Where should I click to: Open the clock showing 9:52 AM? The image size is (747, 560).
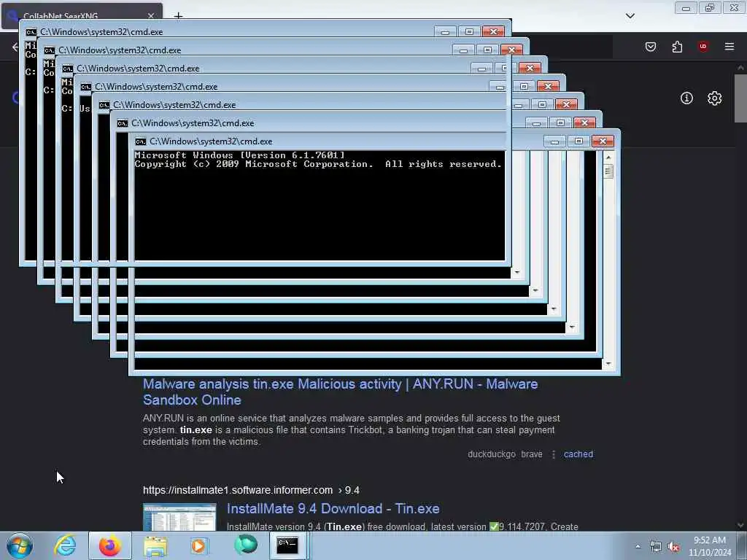point(710,546)
